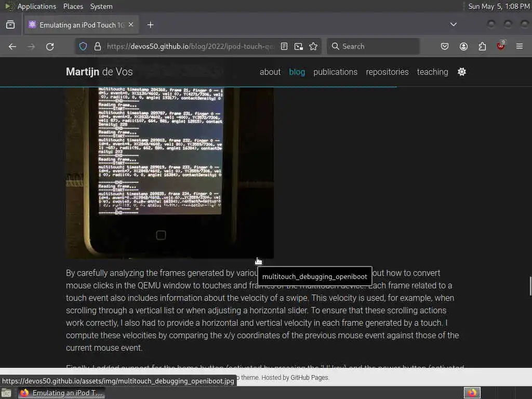Screen dimensions: 532x399
Task: Open picture-in-picture icon in address bar
Action: tap(299, 46)
